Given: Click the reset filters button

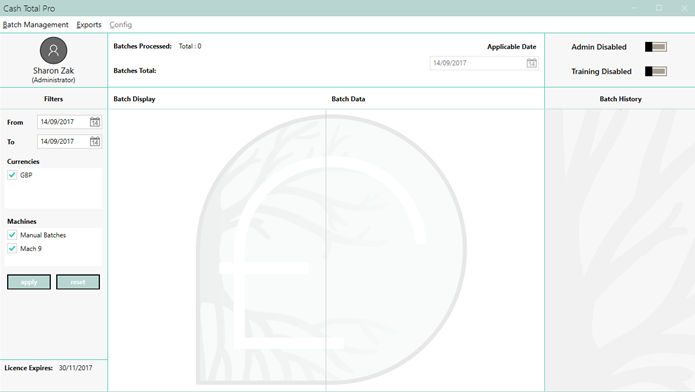Looking at the screenshot, I should pos(78,282).
